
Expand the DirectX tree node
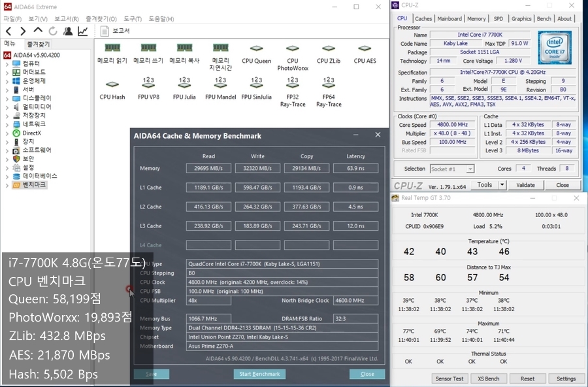tap(7, 133)
